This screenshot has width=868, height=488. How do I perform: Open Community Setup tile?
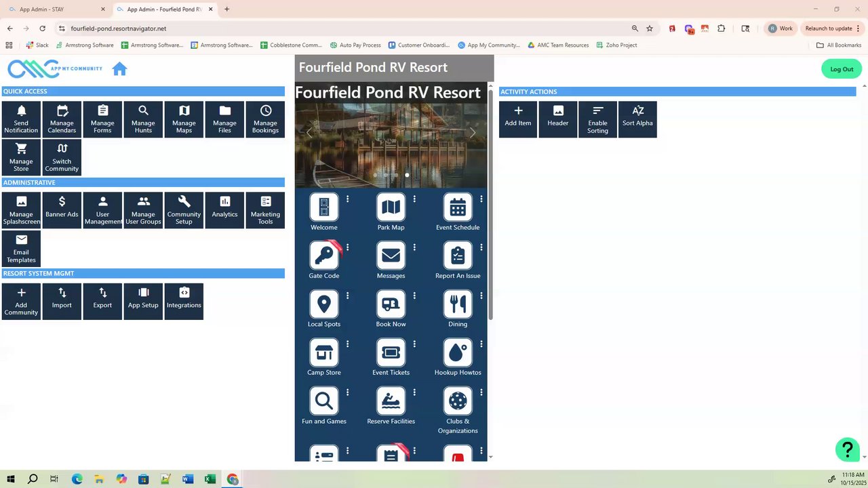coord(184,210)
